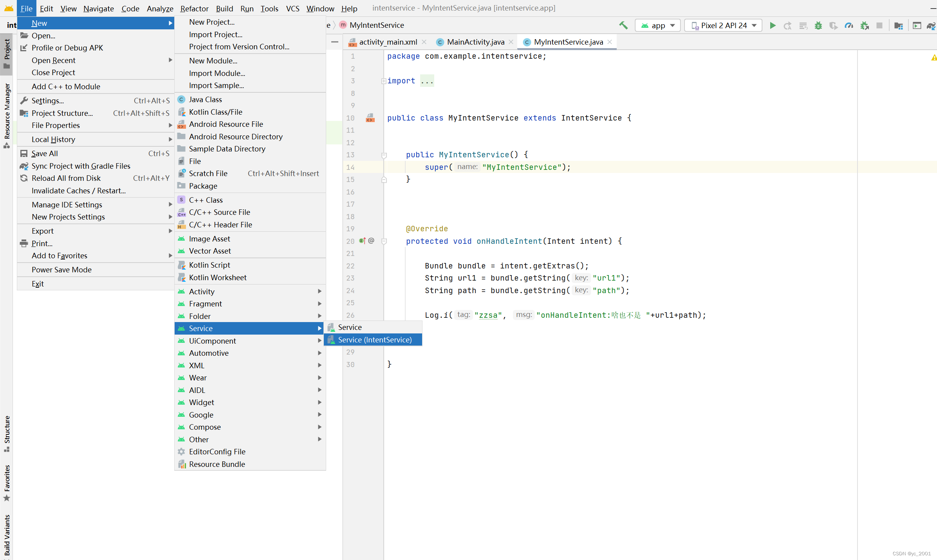Choose Service (IntentService) from submenu
Image resolution: width=937 pixels, height=560 pixels.
tap(374, 340)
